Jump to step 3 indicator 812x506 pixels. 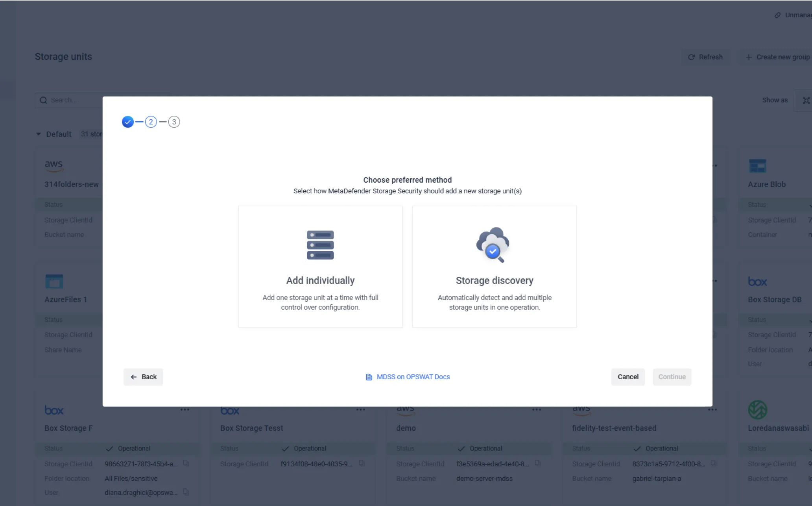coord(174,122)
